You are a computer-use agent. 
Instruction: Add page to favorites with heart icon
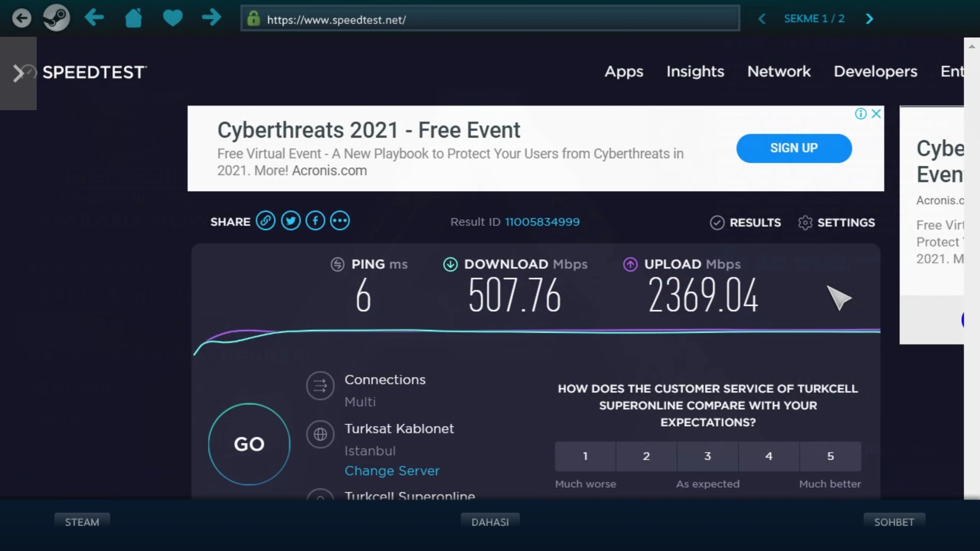tap(173, 18)
